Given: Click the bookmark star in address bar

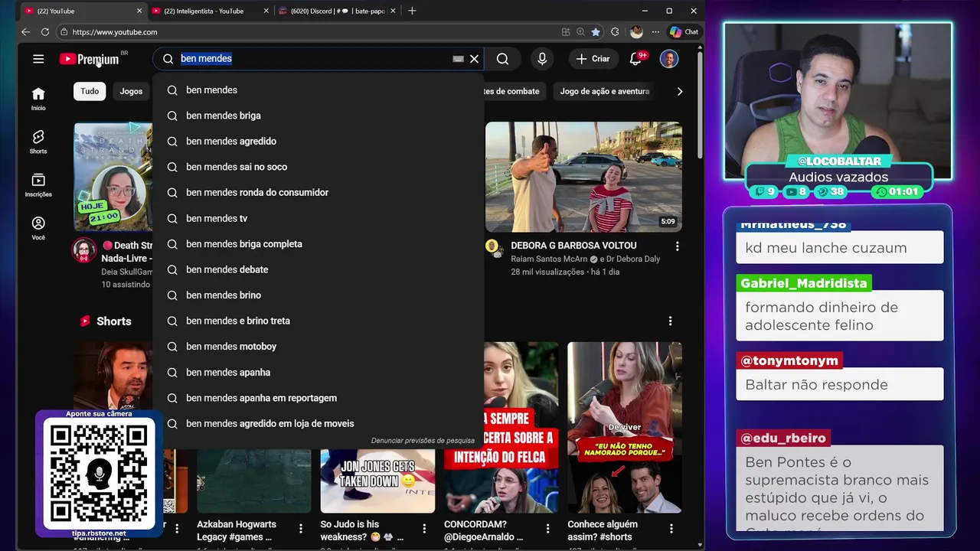Looking at the screenshot, I should 596,32.
